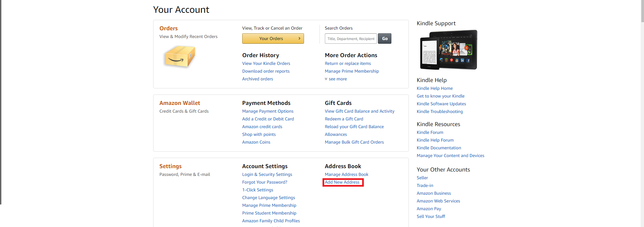
Task: Open the Amazon Wallet heading
Action: tap(180, 103)
